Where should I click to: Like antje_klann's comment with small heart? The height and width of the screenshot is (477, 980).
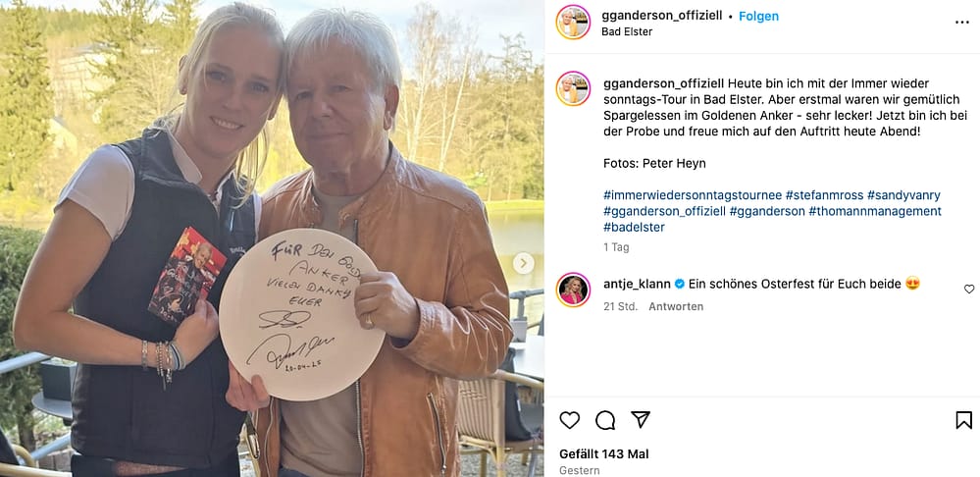pyautogui.click(x=969, y=289)
